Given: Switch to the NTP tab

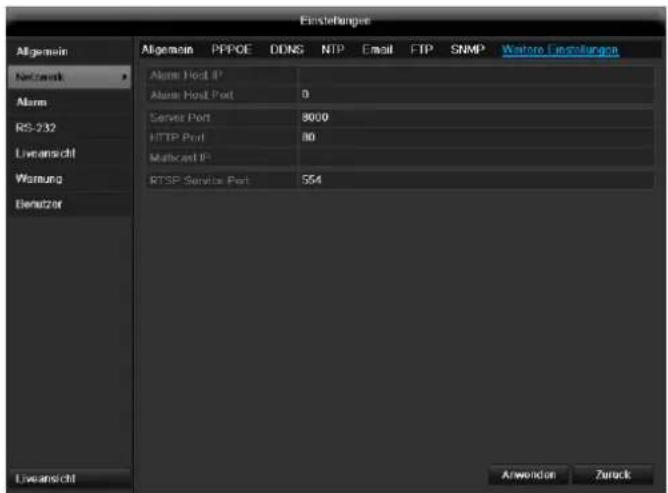Looking at the screenshot, I should click(x=332, y=50).
